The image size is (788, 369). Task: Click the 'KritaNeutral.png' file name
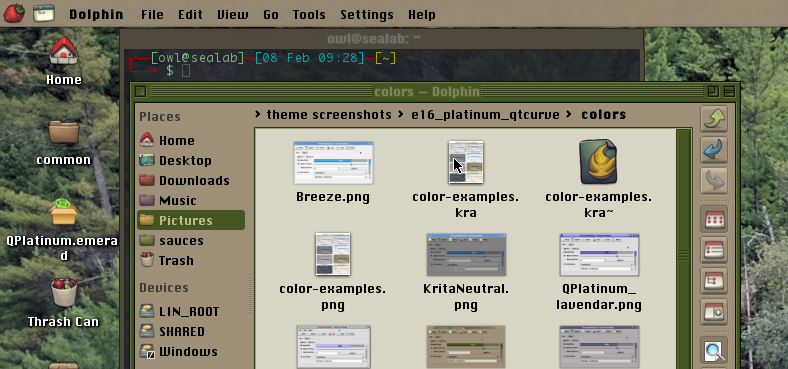tap(466, 297)
